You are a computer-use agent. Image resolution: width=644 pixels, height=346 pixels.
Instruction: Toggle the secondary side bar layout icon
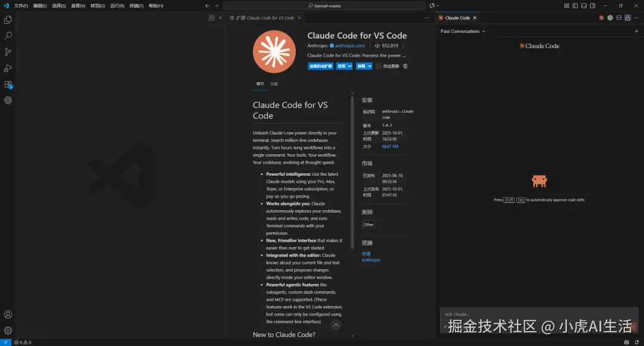click(593, 6)
